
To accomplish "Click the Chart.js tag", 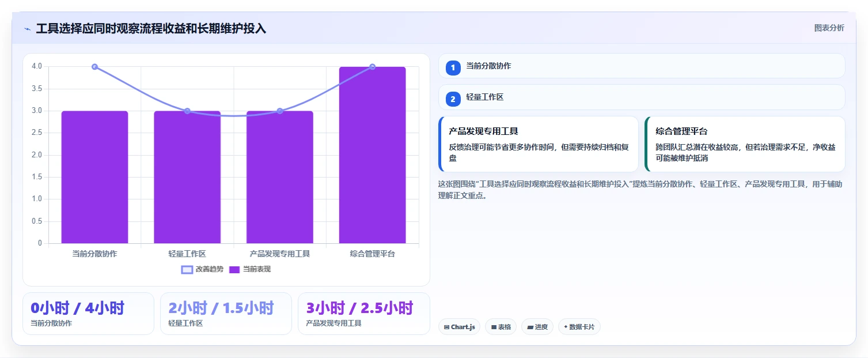I will [459, 327].
